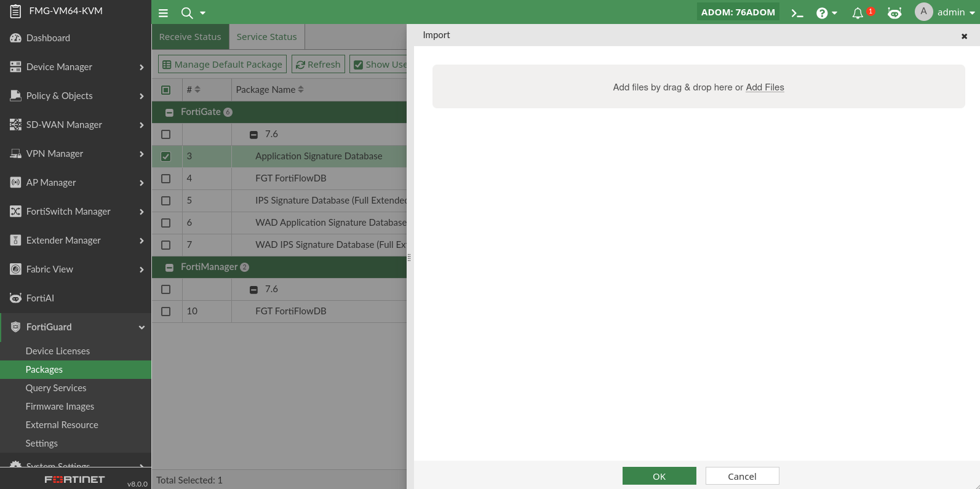Open the admin account dropdown arrow
The image size is (980, 489).
point(972,13)
